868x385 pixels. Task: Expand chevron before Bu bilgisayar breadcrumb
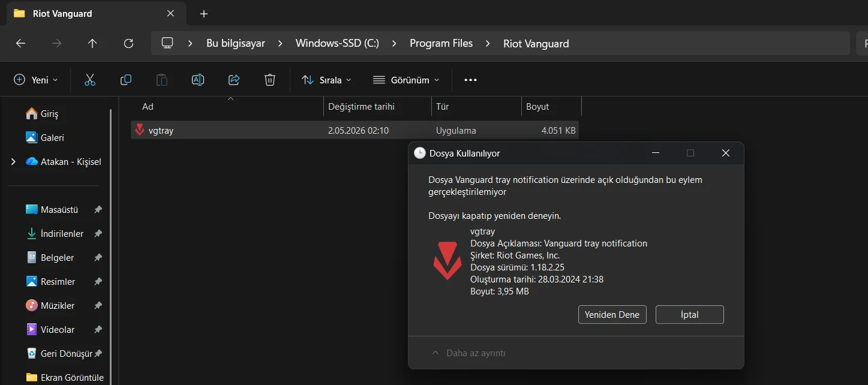pyautogui.click(x=190, y=43)
